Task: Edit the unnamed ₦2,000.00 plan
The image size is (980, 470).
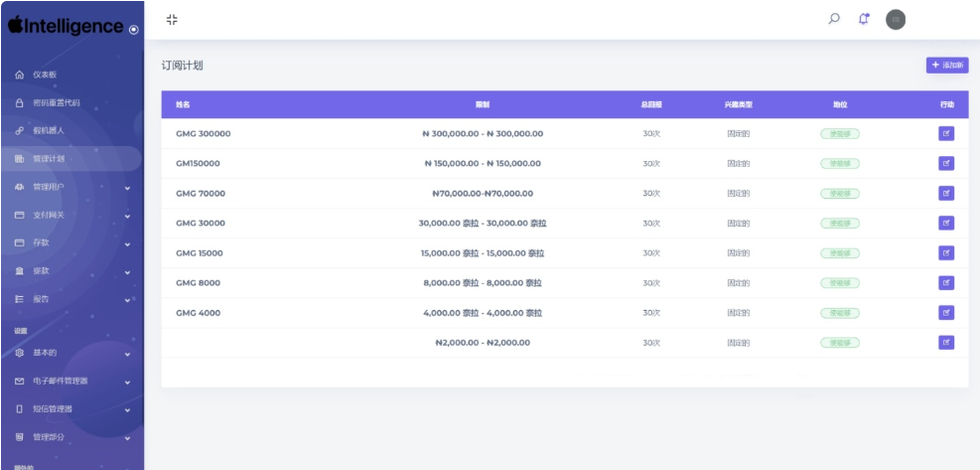Action: tap(946, 342)
